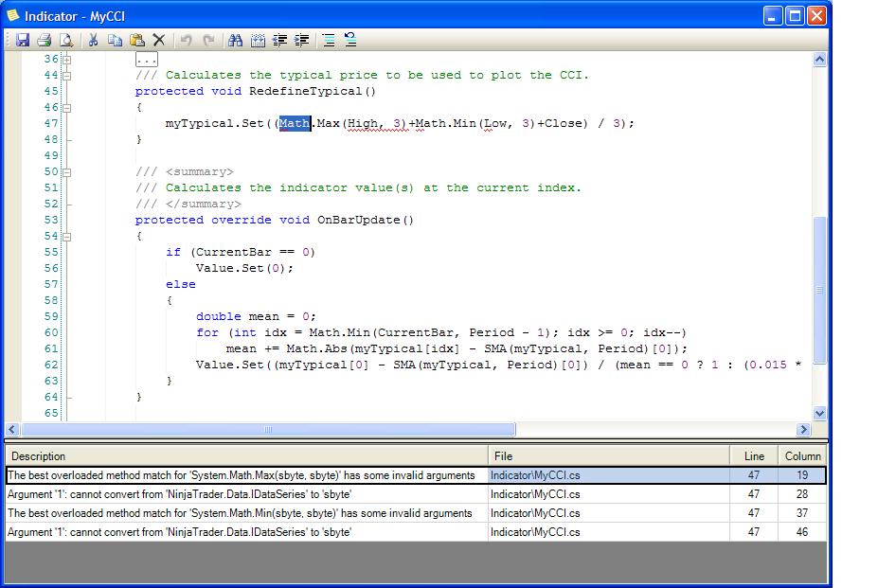This screenshot has height=588, width=878.
Task: Collapse the summary block at line 50
Action: [66, 172]
